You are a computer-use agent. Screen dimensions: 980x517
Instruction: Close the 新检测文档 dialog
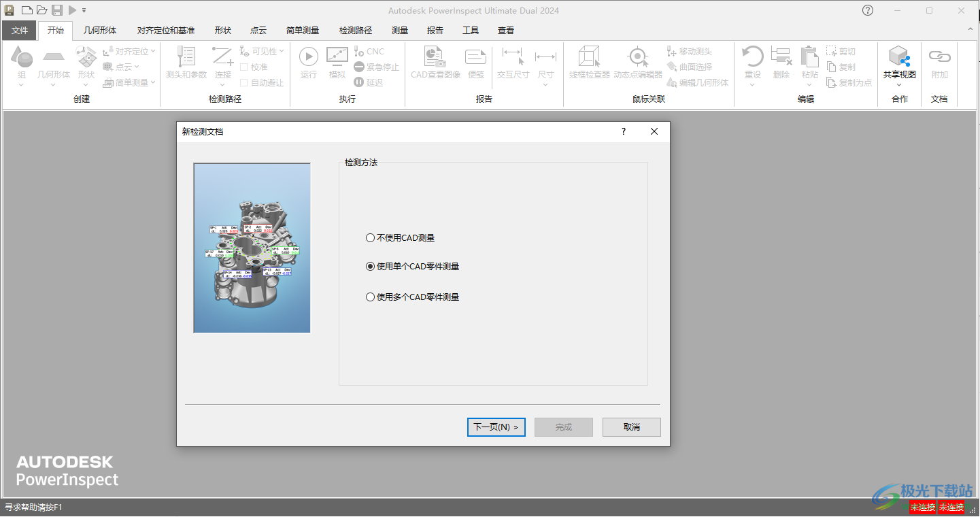click(x=654, y=132)
